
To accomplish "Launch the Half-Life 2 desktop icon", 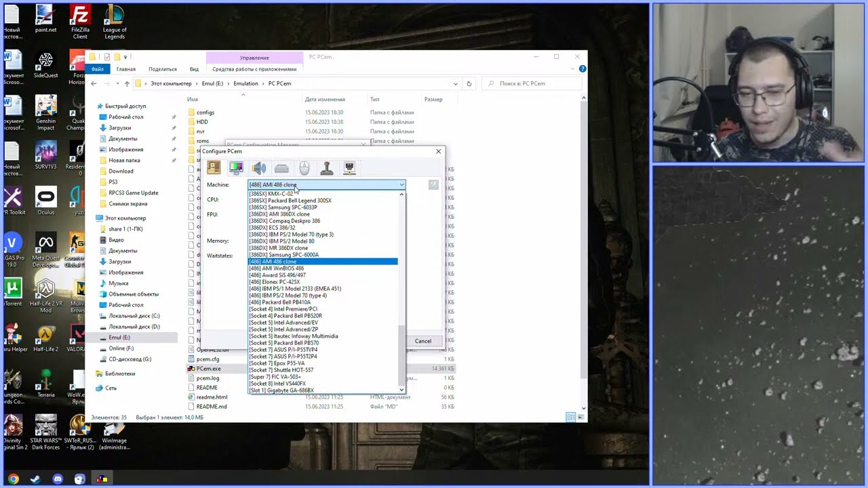I will (45, 339).
